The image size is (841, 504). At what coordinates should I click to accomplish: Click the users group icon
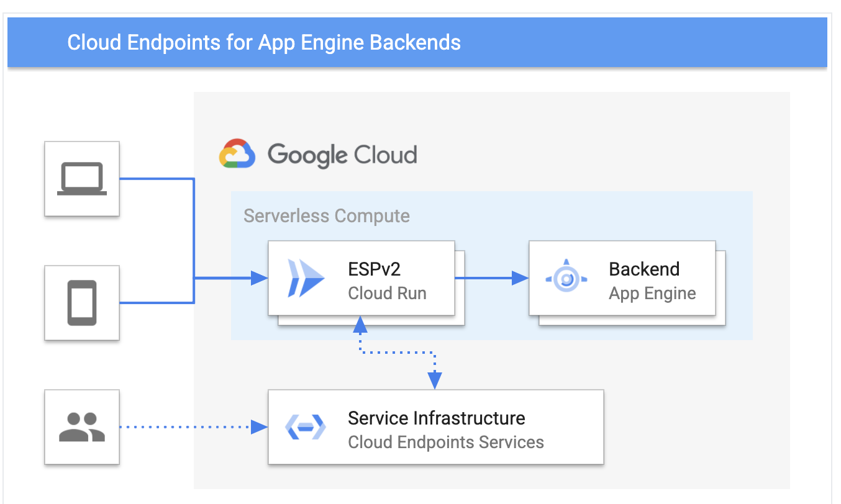pos(82,427)
